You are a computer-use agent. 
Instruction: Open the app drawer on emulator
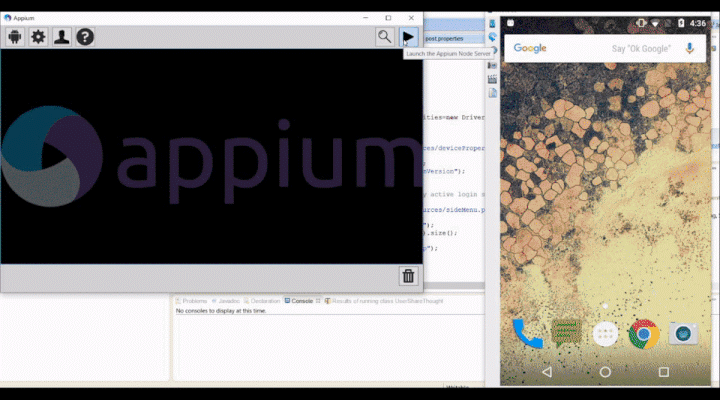click(605, 334)
